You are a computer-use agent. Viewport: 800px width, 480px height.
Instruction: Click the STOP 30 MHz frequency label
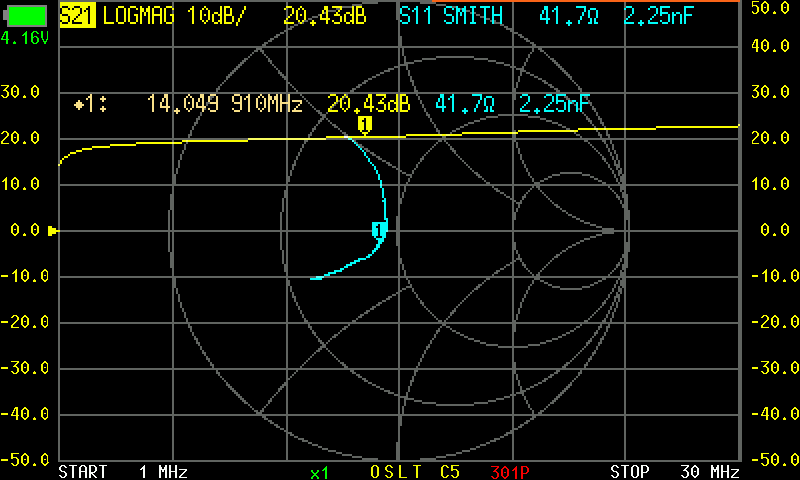coord(674,472)
